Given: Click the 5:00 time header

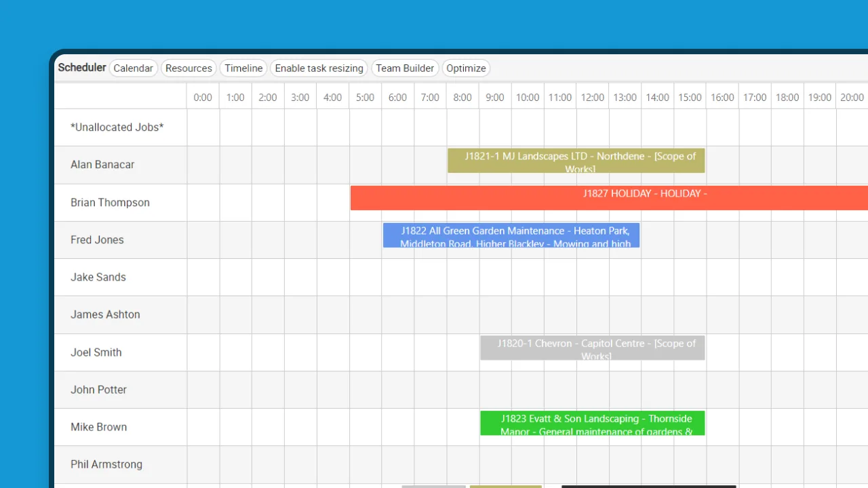Looking at the screenshot, I should click(365, 97).
